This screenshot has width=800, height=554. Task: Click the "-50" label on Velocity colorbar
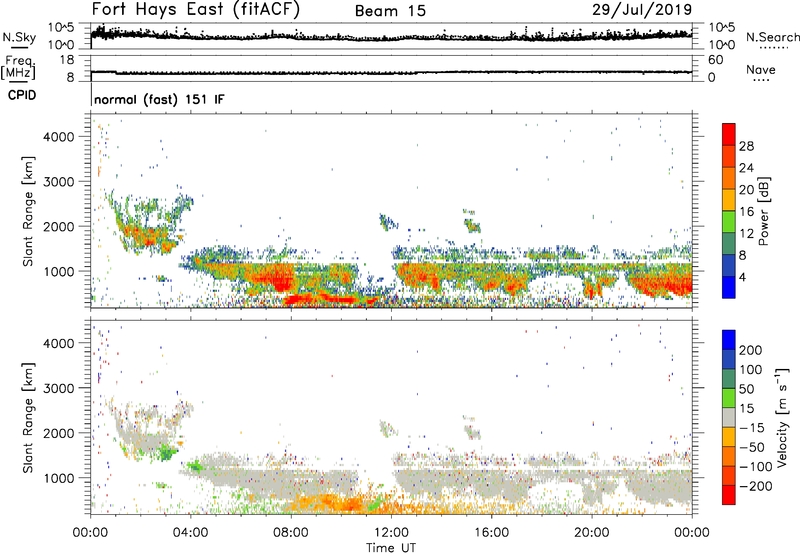752,447
